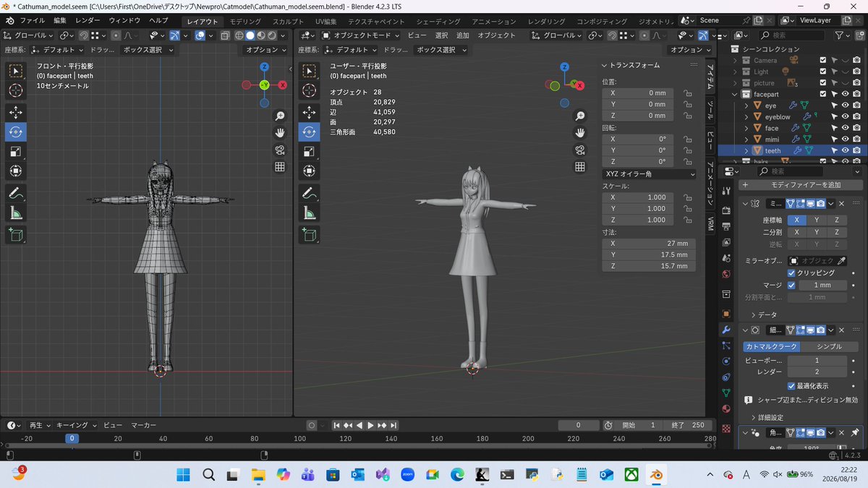Hide the teeth object in viewport
Screen dimensions: 868x488
(x=845, y=150)
